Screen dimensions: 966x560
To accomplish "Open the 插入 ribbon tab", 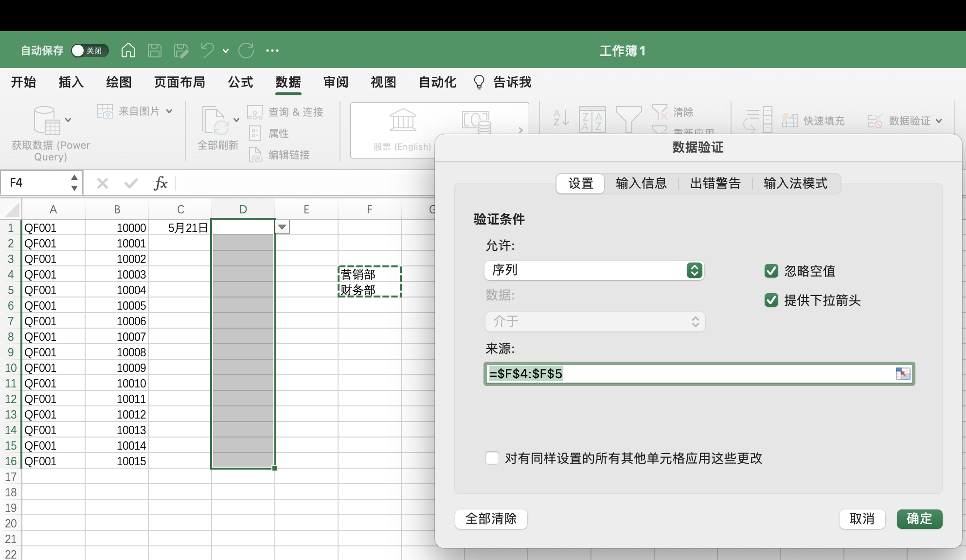I will (71, 82).
